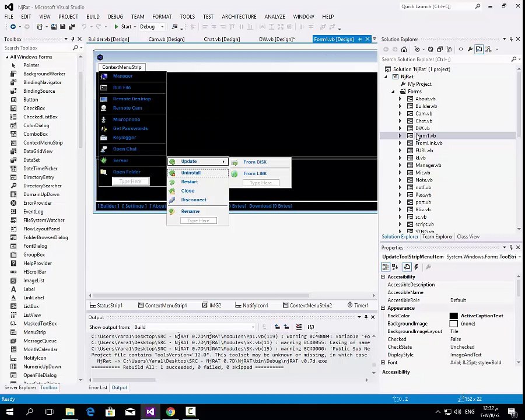Switch to Builder.vb [Design] tab
525x420 pixels.
point(108,39)
